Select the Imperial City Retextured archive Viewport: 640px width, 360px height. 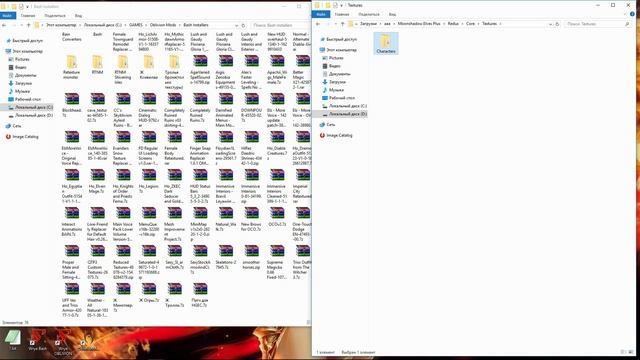coord(302,186)
